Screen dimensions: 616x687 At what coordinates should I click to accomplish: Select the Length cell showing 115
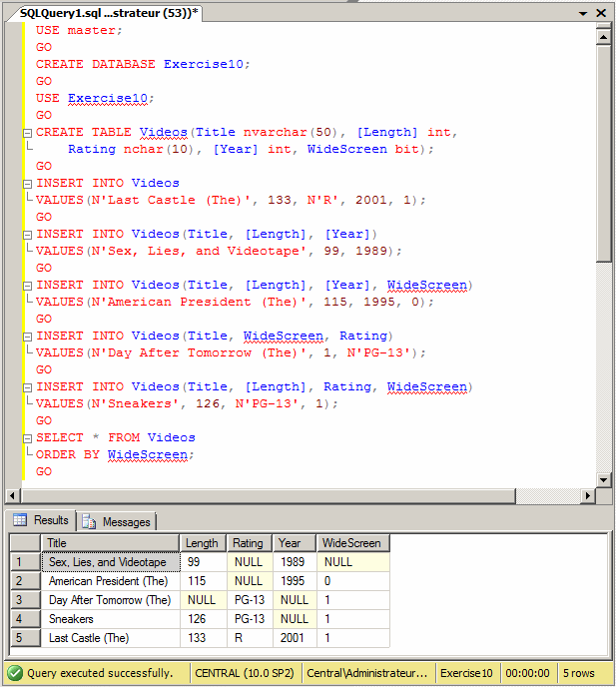point(204,581)
